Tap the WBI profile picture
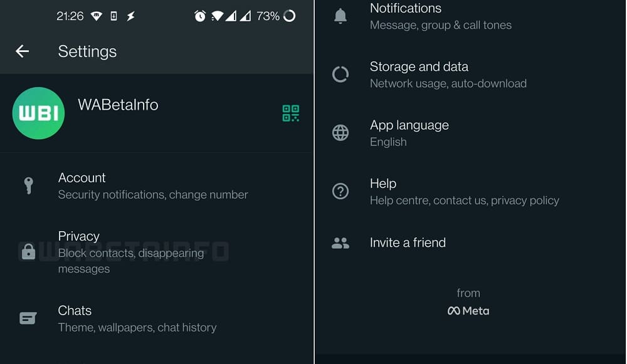This screenshot has width=627, height=364. (38, 113)
